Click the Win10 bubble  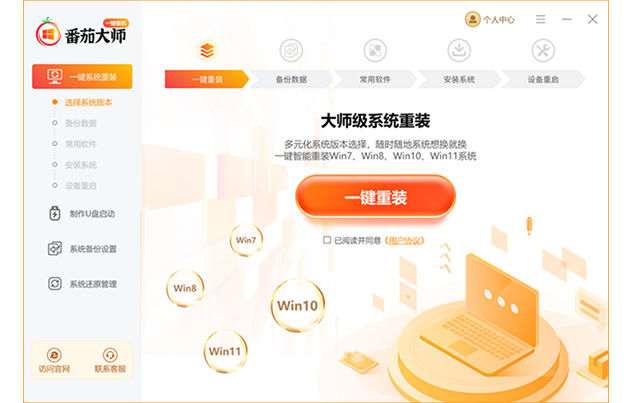(298, 305)
